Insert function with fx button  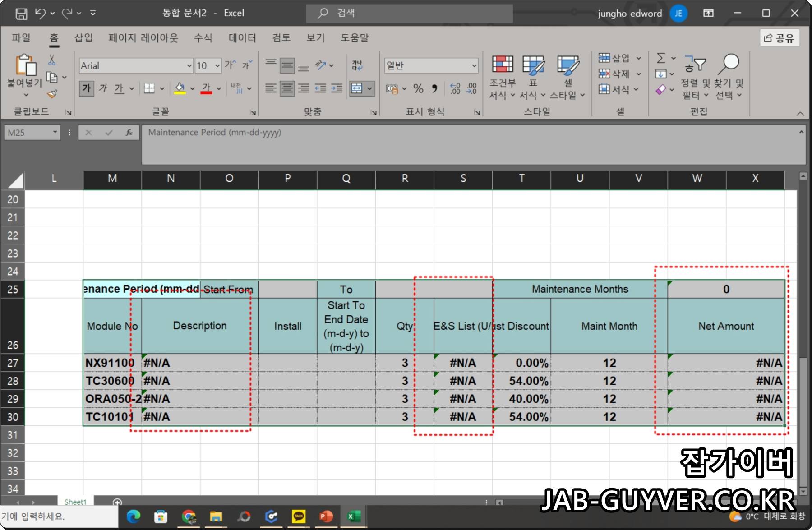click(129, 132)
